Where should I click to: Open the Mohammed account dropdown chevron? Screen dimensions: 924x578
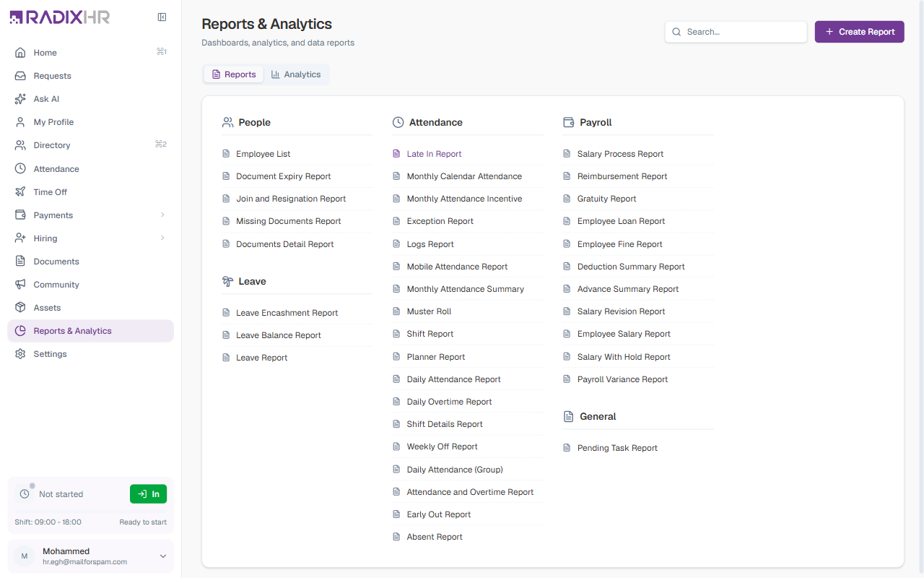pyautogui.click(x=163, y=556)
